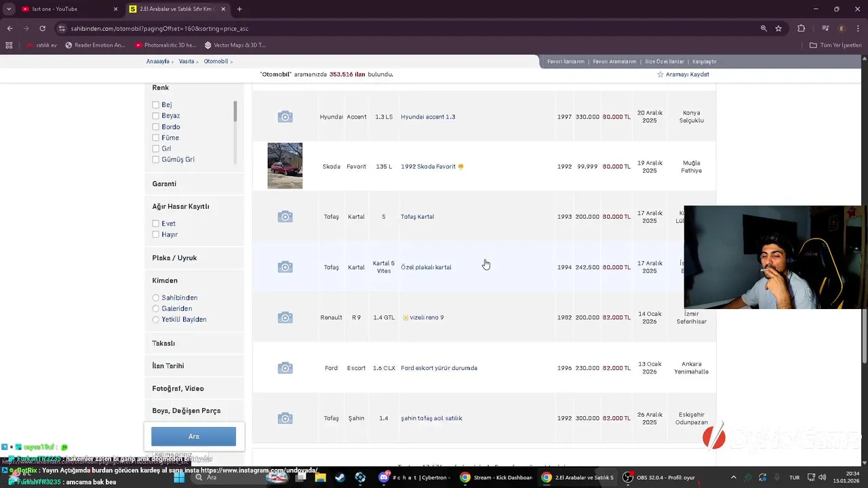Select the Sahibinden radio option
Viewport: 868px width, 488px height.
tap(156, 298)
